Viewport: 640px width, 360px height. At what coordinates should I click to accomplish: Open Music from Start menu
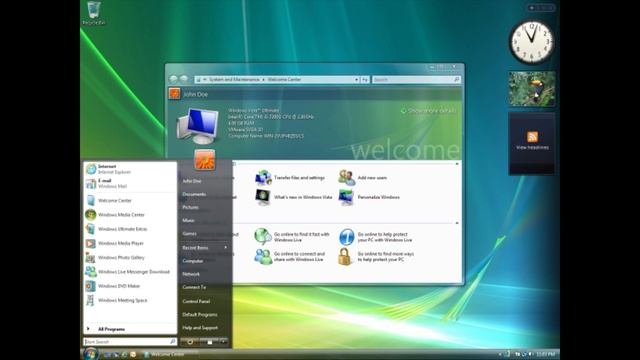pos(189,220)
